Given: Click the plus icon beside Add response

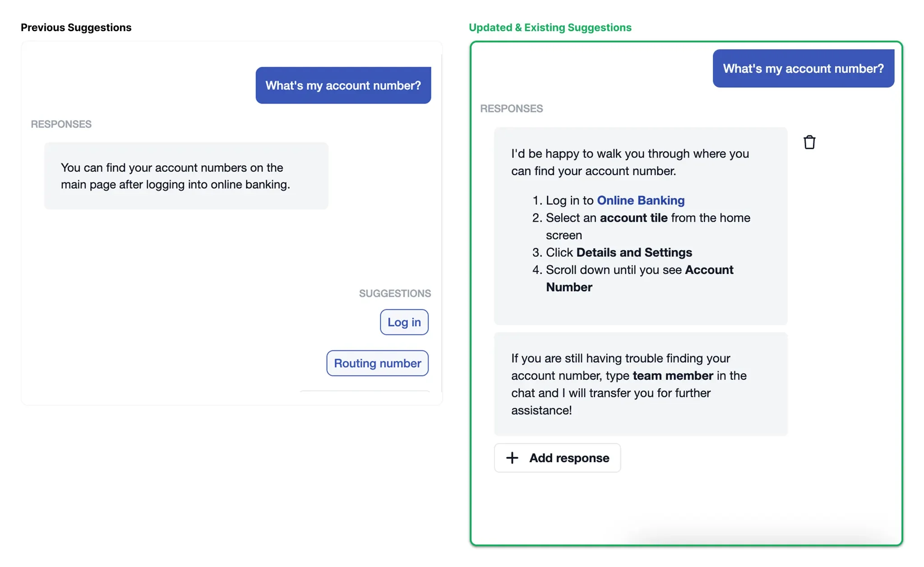Looking at the screenshot, I should click(x=512, y=458).
